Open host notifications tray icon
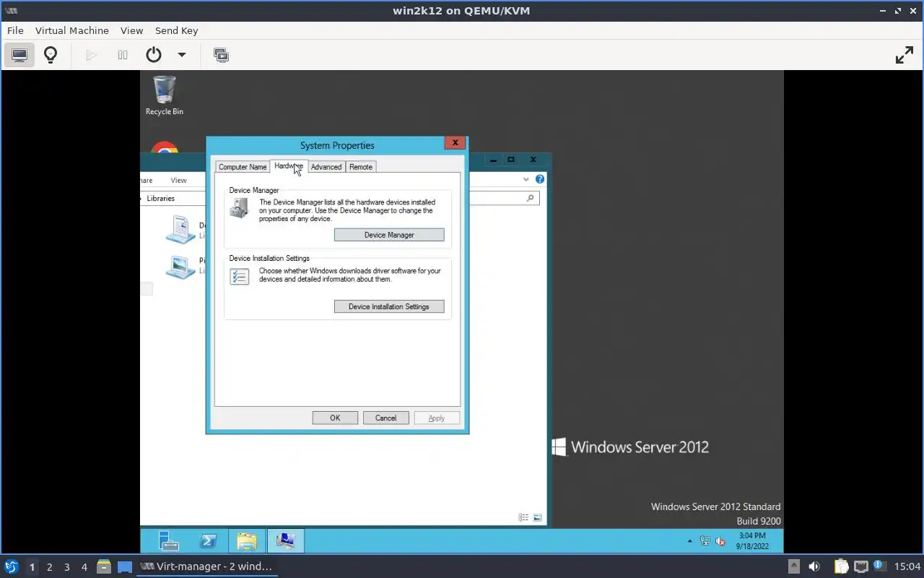924x578 pixels. (x=879, y=566)
